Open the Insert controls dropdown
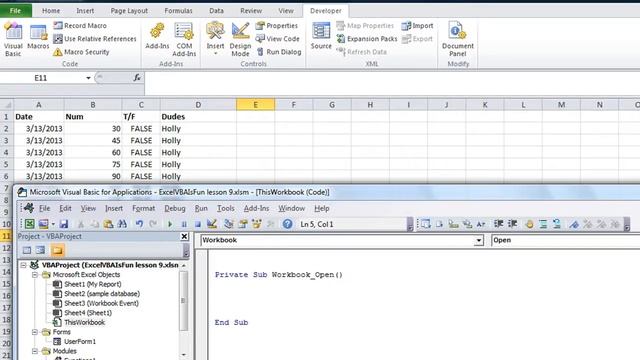Image resolution: width=640 pixels, height=360 pixels. [215, 40]
